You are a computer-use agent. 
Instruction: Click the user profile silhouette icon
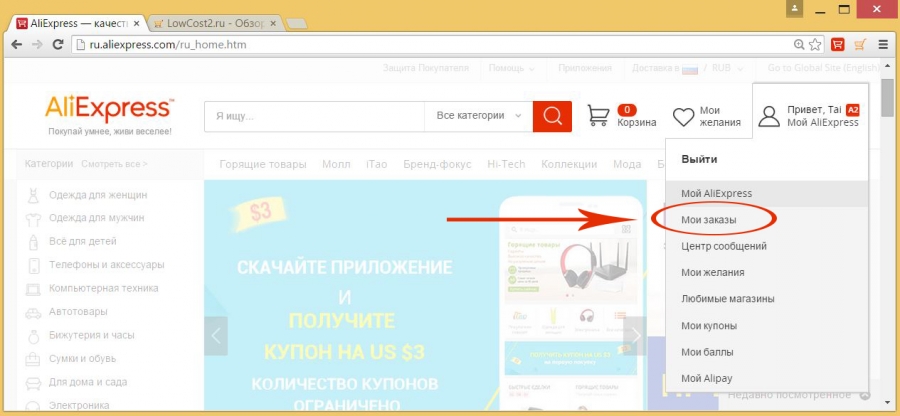(769, 116)
